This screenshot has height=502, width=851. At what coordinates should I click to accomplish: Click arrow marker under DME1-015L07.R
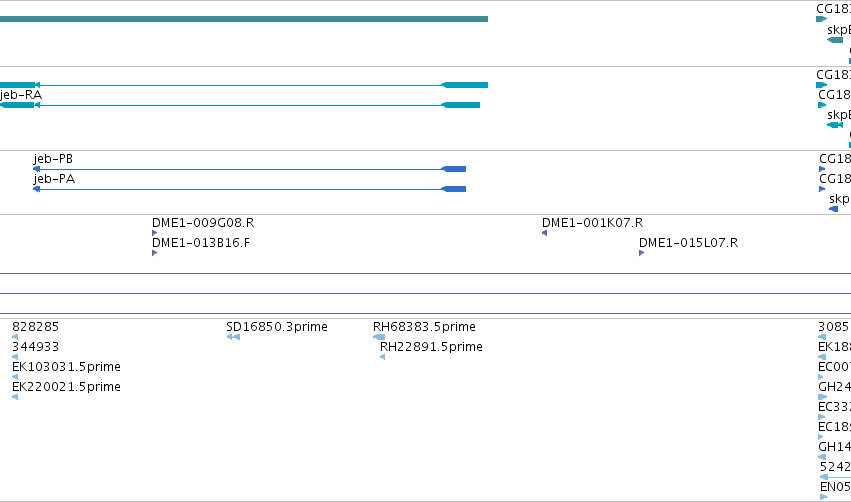click(x=642, y=253)
